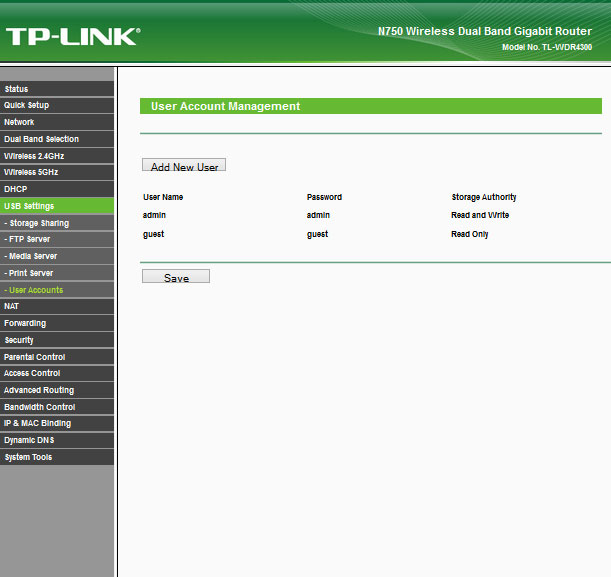Open the DHCP menu
The image size is (611, 577).
click(57, 189)
